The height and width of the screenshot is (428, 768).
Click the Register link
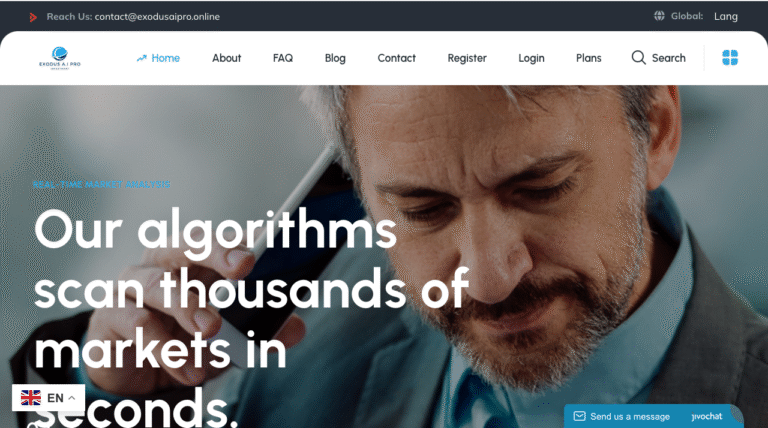point(467,58)
